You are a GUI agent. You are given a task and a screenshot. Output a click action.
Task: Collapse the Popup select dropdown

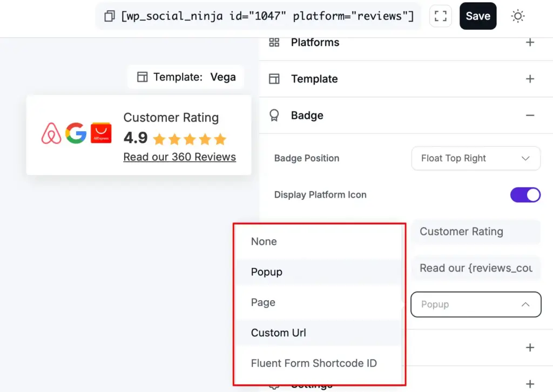pyautogui.click(x=476, y=305)
